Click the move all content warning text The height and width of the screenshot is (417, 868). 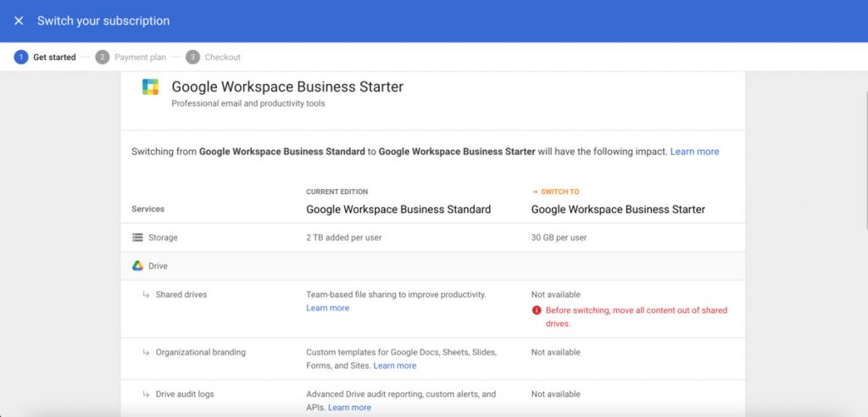(x=637, y=317)
